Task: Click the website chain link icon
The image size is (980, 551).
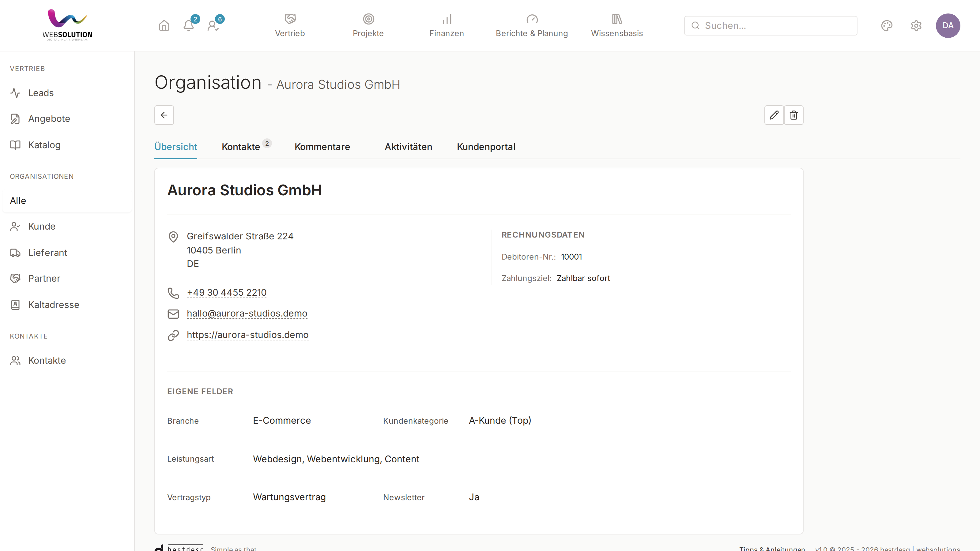Action: [173, 335]
